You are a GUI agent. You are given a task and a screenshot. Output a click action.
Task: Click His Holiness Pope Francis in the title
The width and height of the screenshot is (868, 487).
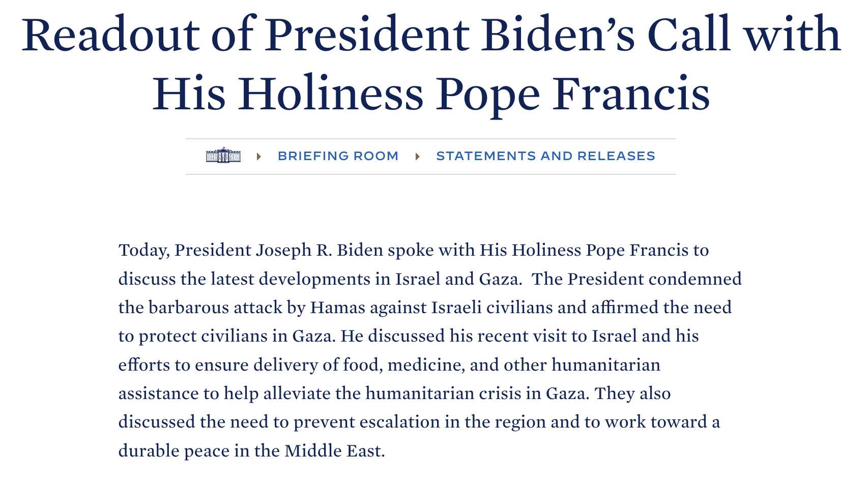(431, 95)
